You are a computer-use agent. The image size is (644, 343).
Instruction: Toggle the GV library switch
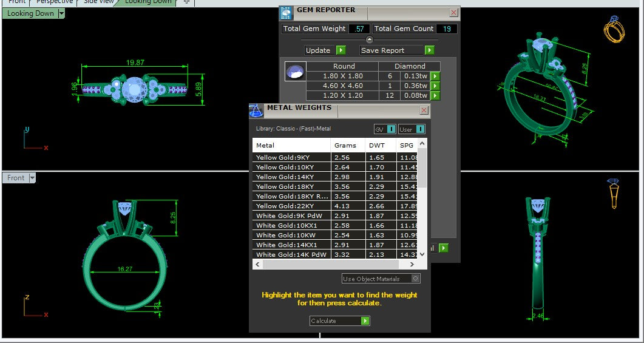[385, 129]
